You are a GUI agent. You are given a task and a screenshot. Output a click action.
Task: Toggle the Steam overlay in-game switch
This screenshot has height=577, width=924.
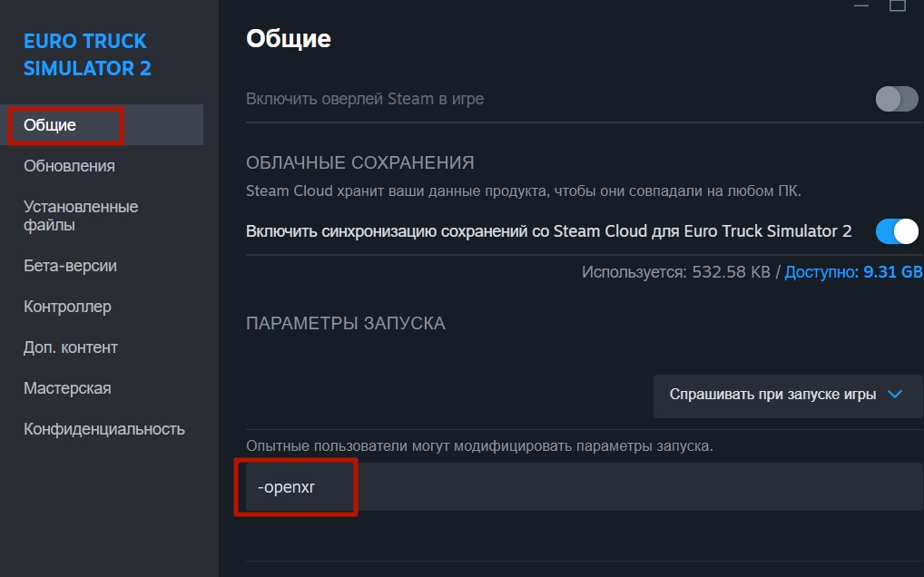click(x=896, y=99)
